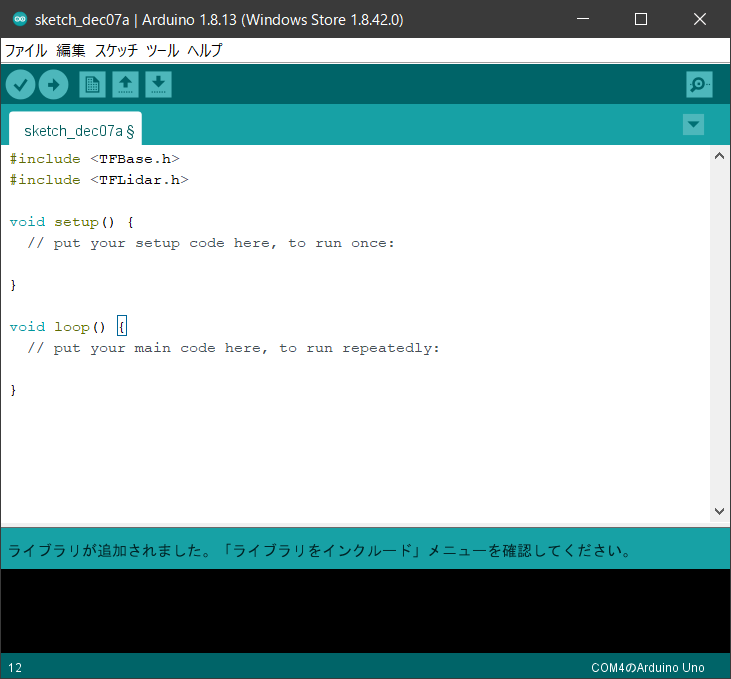Click the line '#include <TFLidar.h>'
Image resolution: width=731 pixels, height=679 pixels.
point(99,180)
